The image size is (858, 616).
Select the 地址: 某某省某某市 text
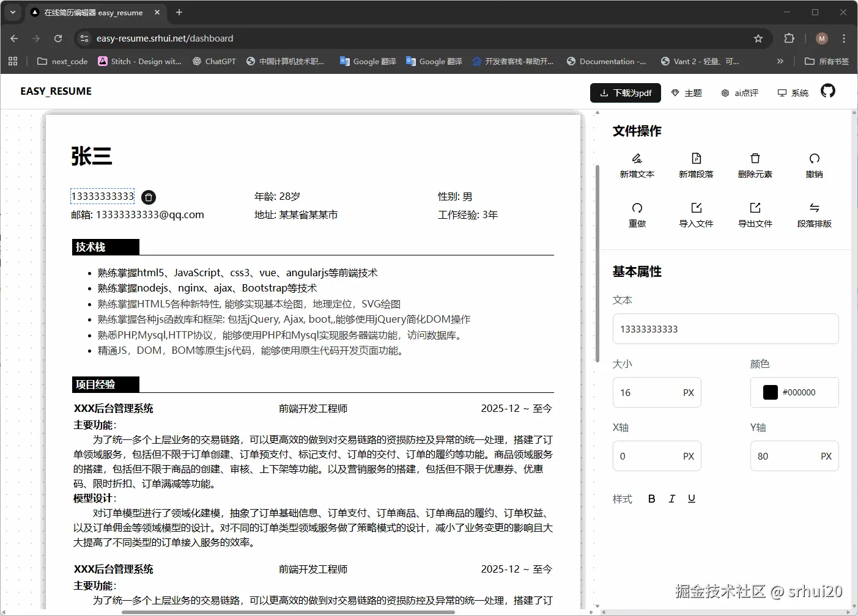point(296,215)
